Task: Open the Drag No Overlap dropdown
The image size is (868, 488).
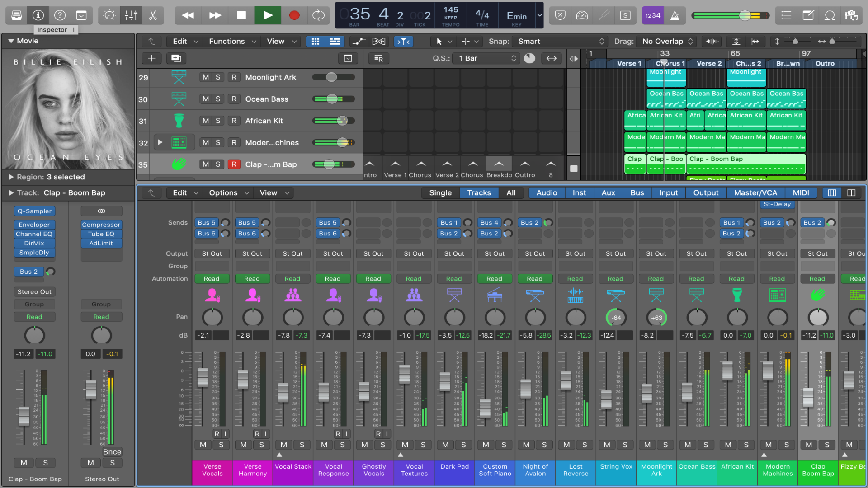Action: pyautogui.click(x=667, y=42)
